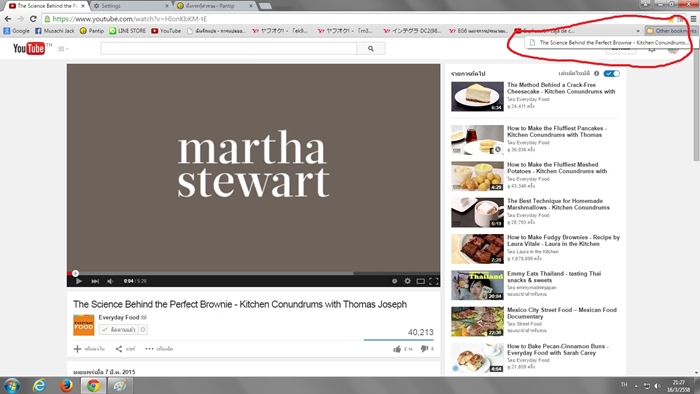Toggle the subscribed button for Everyday Food

[118, 330]
